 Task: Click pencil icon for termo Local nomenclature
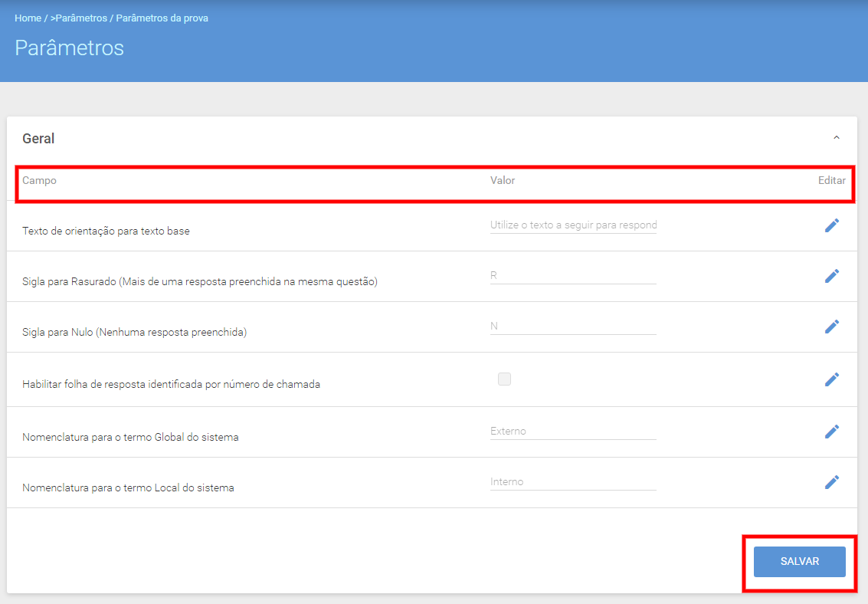[831, 481]
